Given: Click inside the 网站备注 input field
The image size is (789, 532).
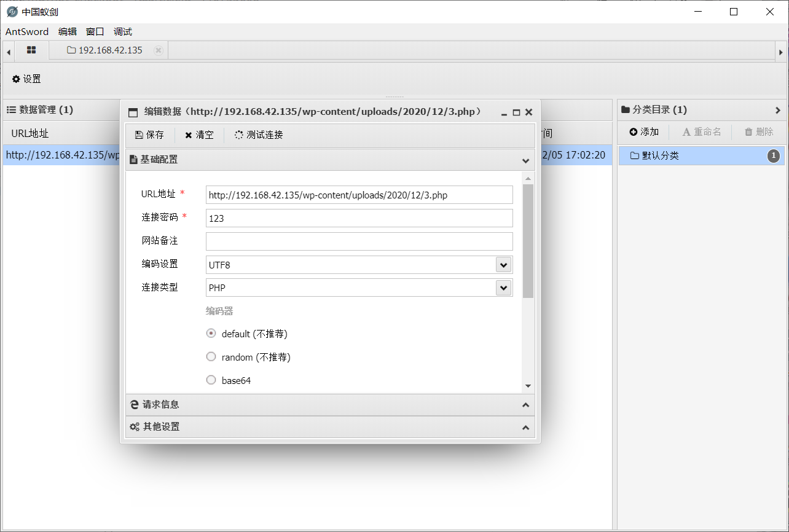Looking at the screenshot, I should 359,241.
